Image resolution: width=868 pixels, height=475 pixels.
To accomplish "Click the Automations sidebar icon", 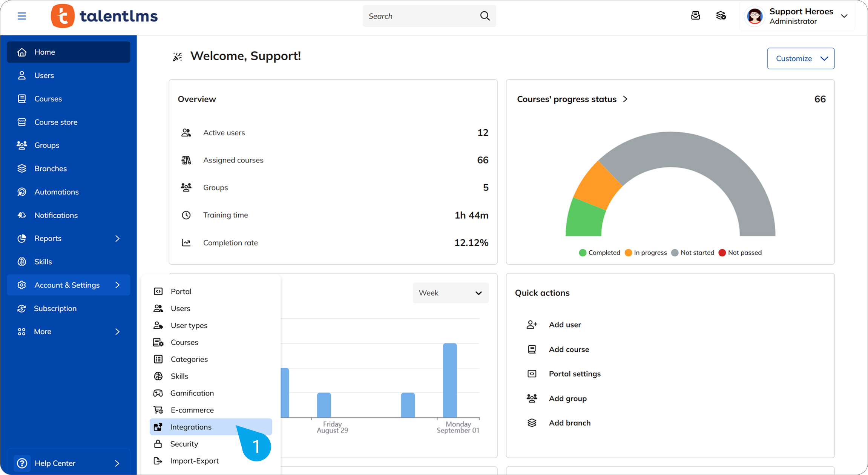I will [22, 192].
